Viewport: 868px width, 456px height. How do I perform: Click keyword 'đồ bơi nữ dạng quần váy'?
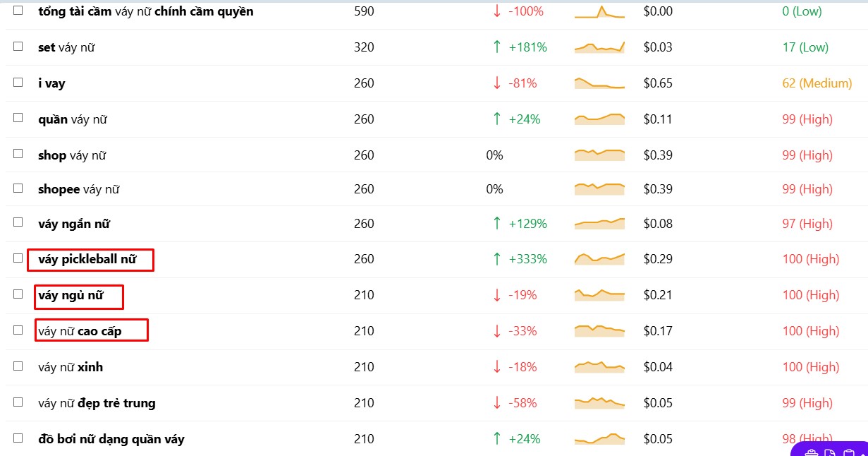[111, 439]
